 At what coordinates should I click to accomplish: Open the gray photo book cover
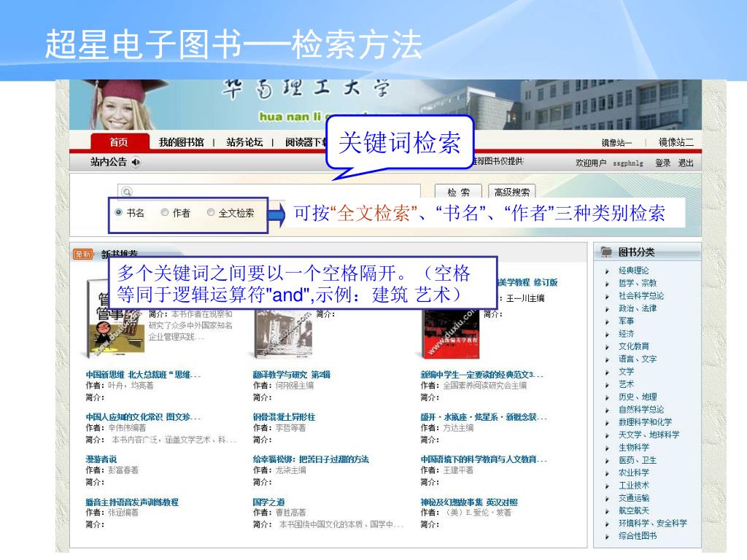pos(283,334)
